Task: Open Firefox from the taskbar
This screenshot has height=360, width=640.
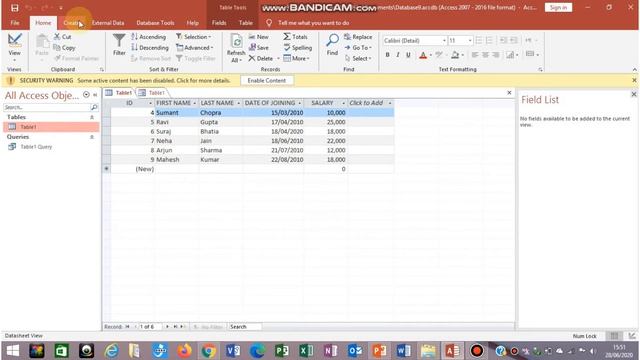Action: (184, 351)
